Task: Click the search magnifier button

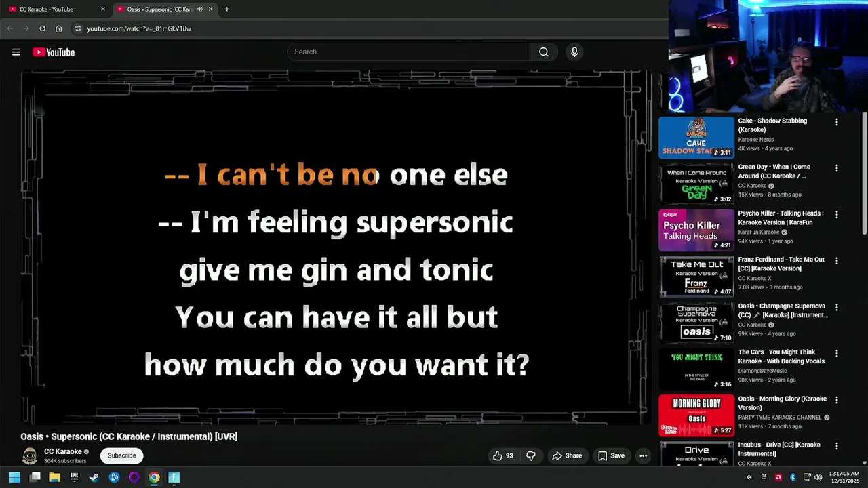Action: point(544,52)
